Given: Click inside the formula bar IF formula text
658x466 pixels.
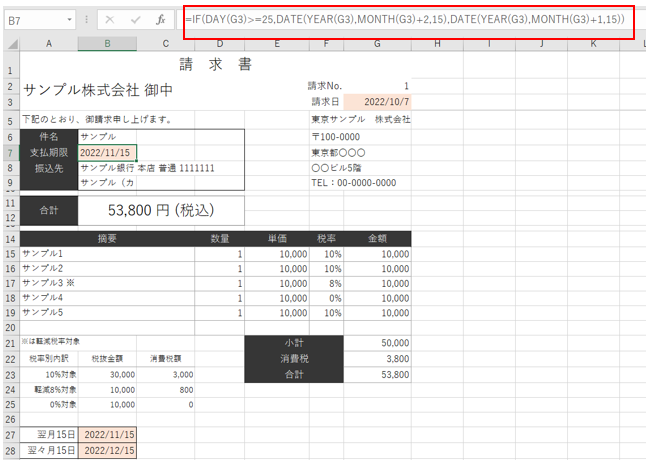Looking at the screenshot, I should [400, 20].
